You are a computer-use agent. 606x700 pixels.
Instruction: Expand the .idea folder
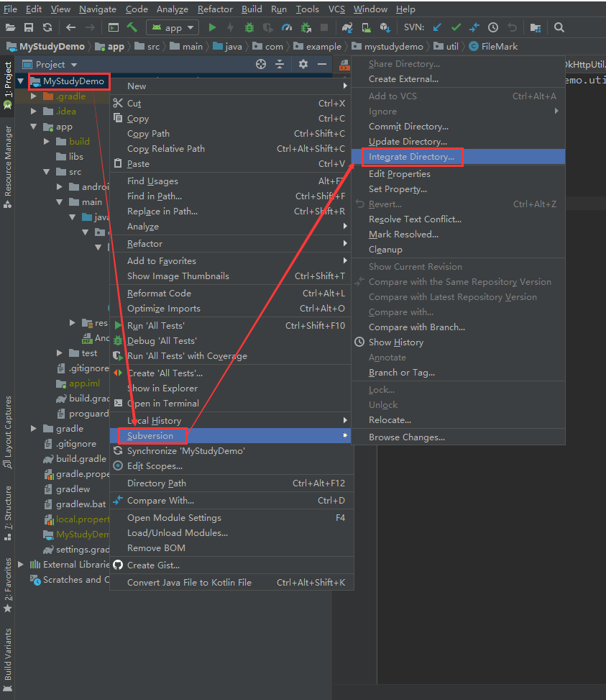tap(34, 112)
